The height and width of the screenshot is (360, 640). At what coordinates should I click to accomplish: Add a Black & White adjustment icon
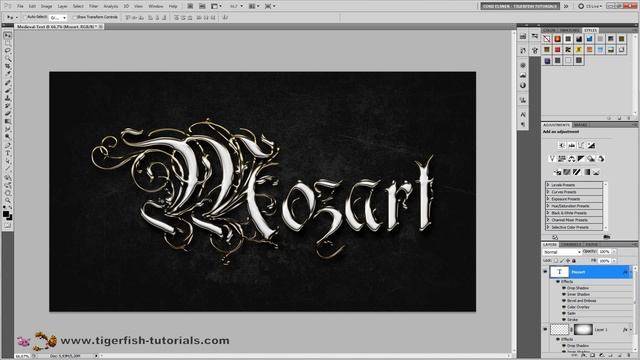(581, 159)
